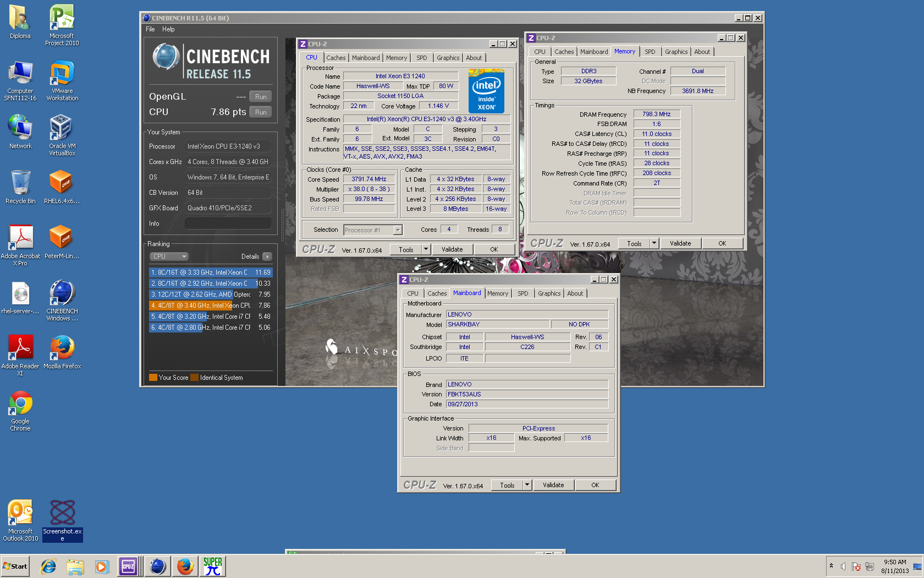Click the Intel Xeon inside logo
The image size is (924, 578).
486,91
